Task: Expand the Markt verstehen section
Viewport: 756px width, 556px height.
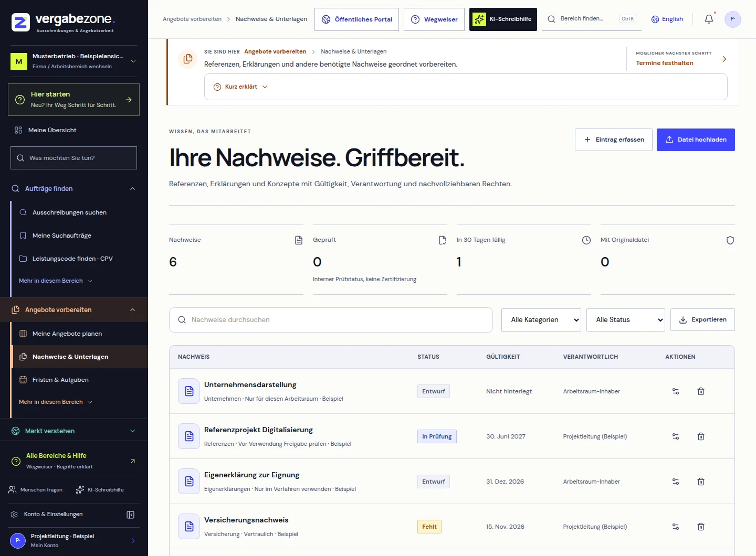Action: tap(73, 431)
